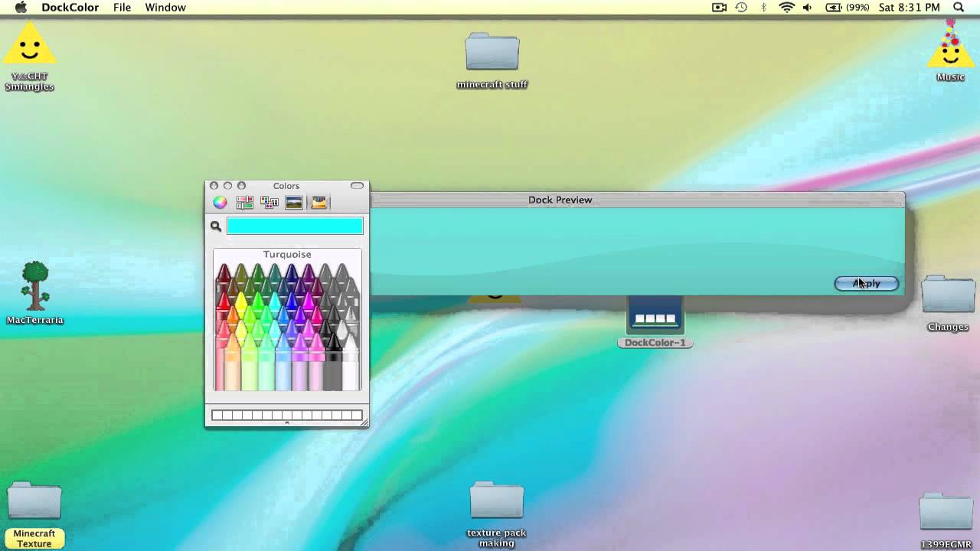Screen dimensions: 980x551
Task: Select the Yacht Smiangles desktop icon
Action: click(30, 55)
